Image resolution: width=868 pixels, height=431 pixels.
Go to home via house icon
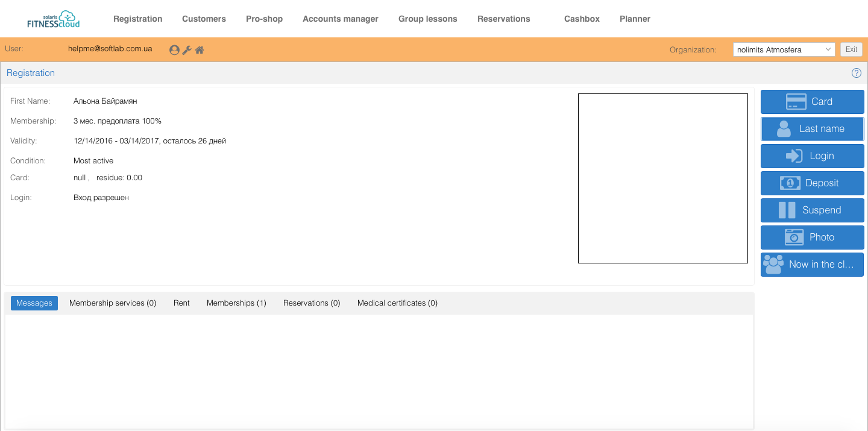(200, 50)
